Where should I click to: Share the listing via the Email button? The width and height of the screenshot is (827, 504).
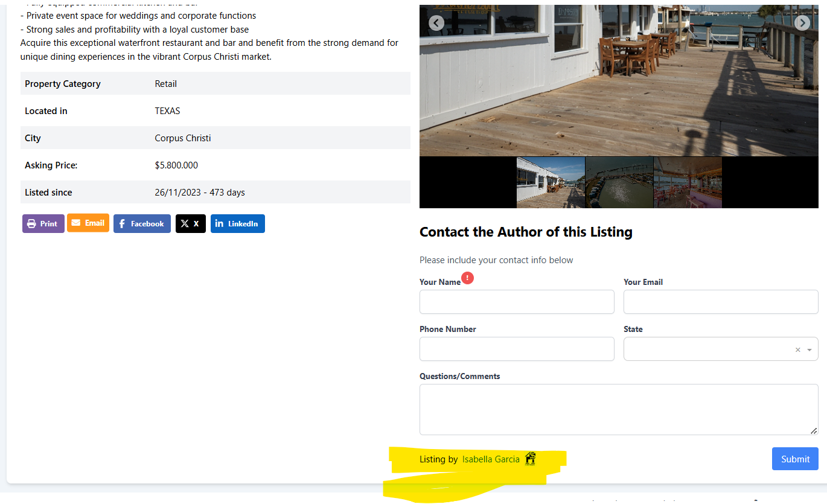88,223
